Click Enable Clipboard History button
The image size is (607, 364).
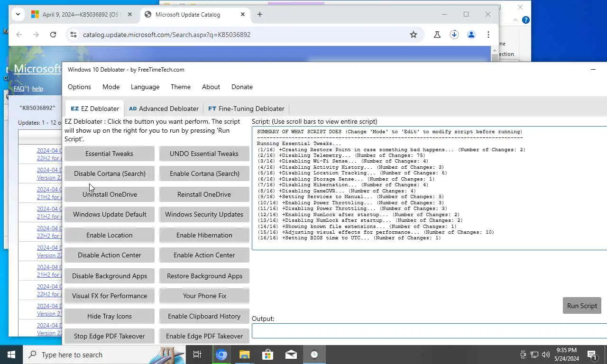(x=204, y=316)
